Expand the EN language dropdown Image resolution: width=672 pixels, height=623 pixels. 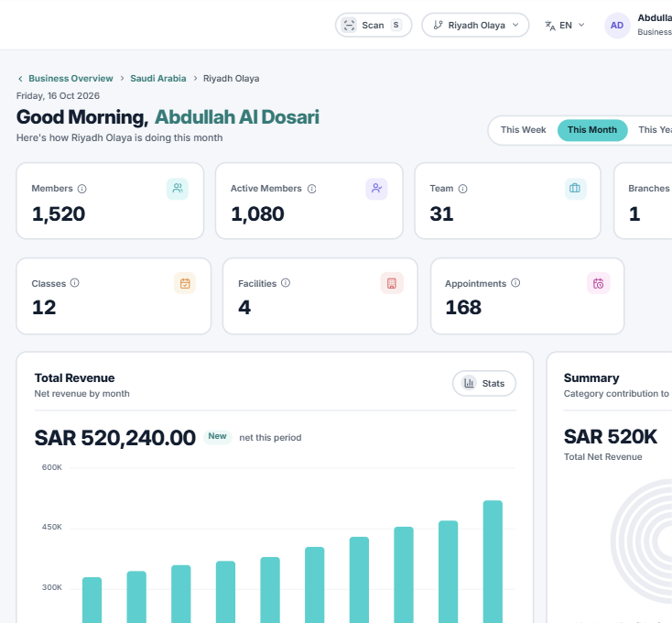[x=565, y=26]
